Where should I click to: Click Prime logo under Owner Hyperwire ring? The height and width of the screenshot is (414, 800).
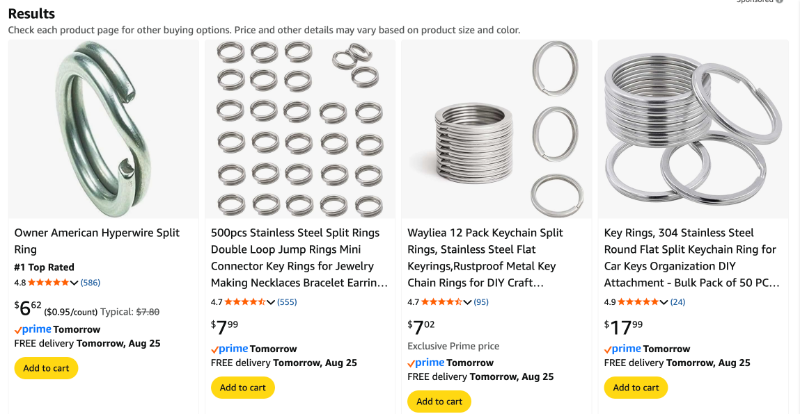33,329
